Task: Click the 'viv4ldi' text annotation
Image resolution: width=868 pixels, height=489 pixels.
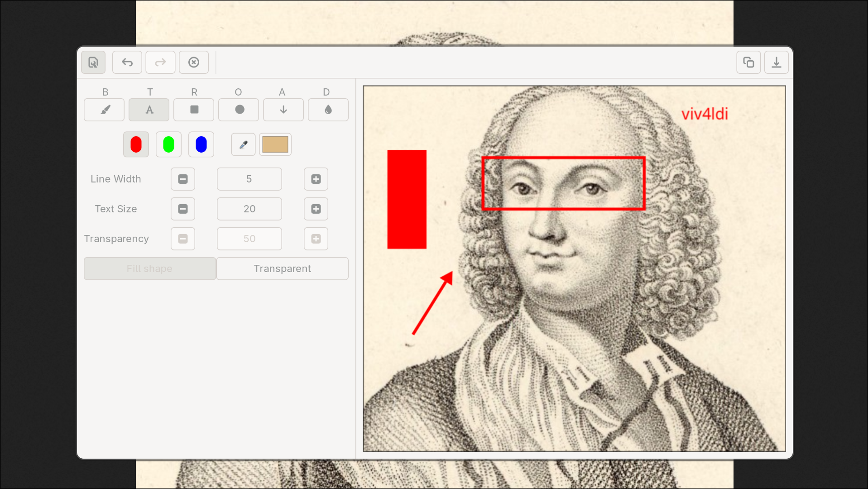Action: pos(705,114)
